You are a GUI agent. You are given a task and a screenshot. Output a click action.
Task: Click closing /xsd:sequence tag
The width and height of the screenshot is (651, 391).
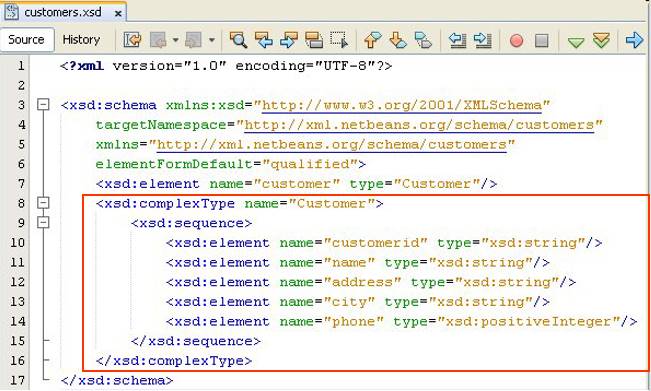196,341
